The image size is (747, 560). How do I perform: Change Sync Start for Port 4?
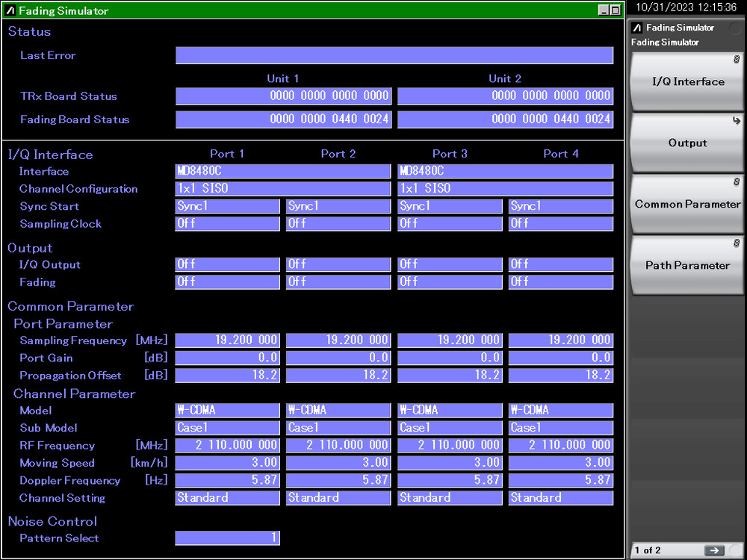point(561,206)
